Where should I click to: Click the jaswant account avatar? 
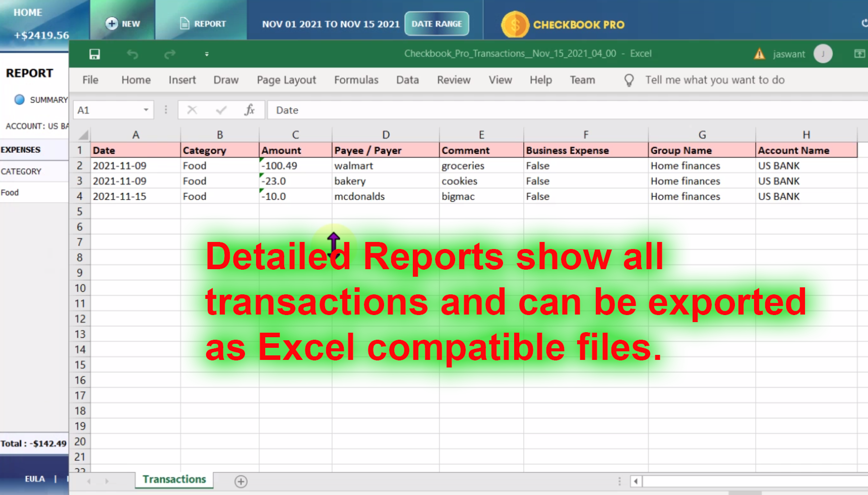(x=823, y=53)
